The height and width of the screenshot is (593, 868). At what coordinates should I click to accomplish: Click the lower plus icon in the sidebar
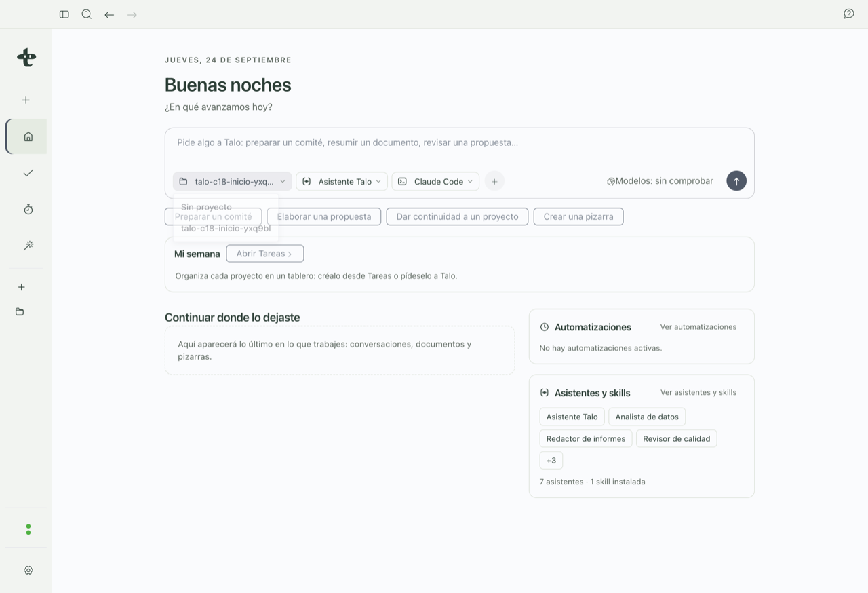click(22, 287)
